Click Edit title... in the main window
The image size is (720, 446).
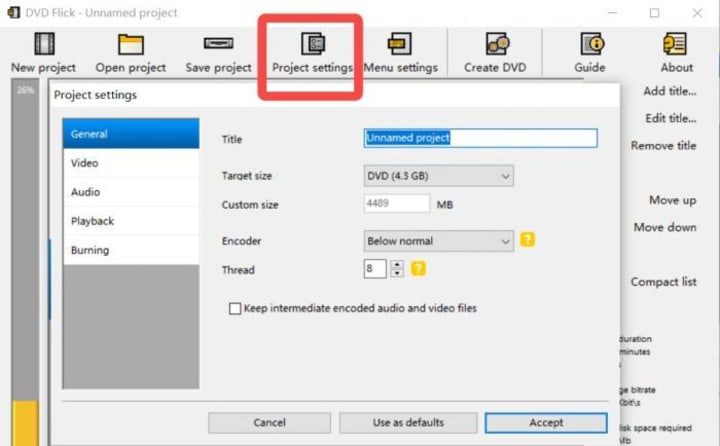[x=670, y=118]
